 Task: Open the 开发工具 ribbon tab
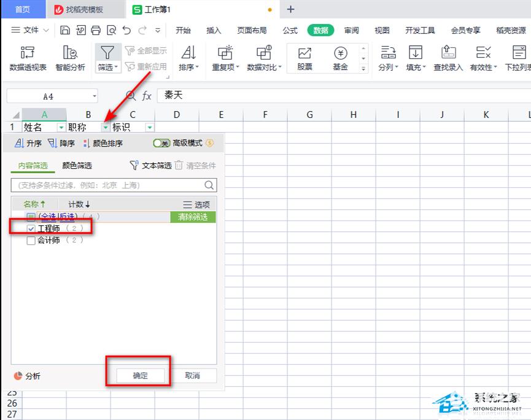pos(420,31)
